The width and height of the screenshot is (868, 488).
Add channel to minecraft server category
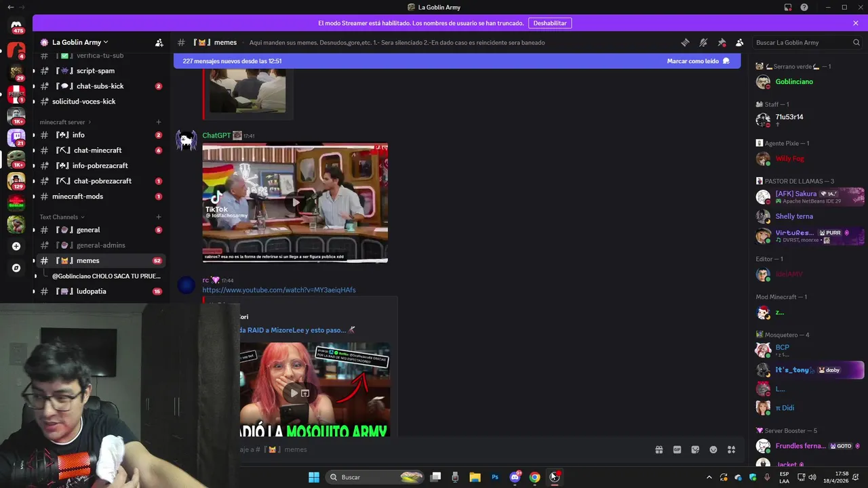click(x=159, y=122)
